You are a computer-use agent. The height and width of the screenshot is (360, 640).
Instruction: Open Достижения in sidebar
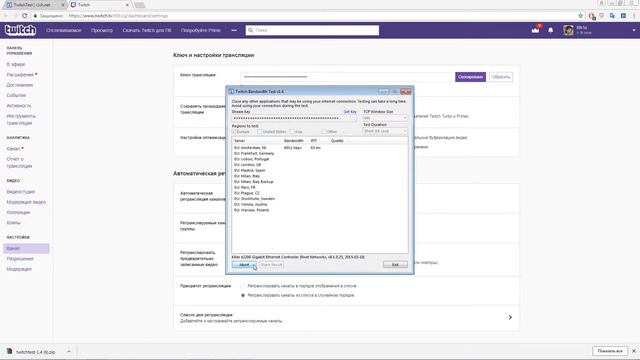pyautogui.click(x=20, y=85)
